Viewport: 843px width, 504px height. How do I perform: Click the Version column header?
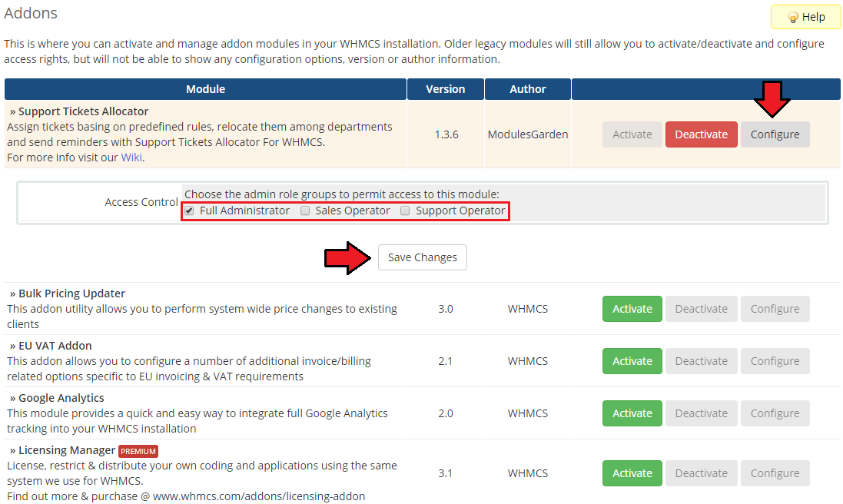(x=446, y=89)
